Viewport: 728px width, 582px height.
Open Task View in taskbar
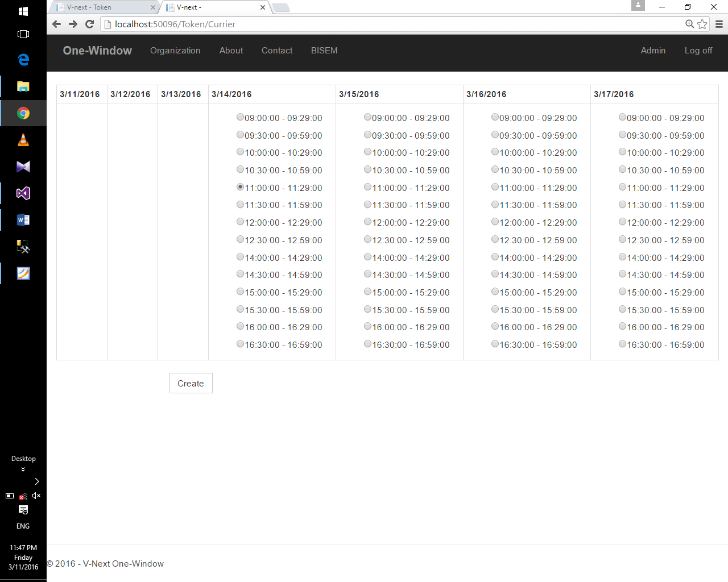point(23,34)
